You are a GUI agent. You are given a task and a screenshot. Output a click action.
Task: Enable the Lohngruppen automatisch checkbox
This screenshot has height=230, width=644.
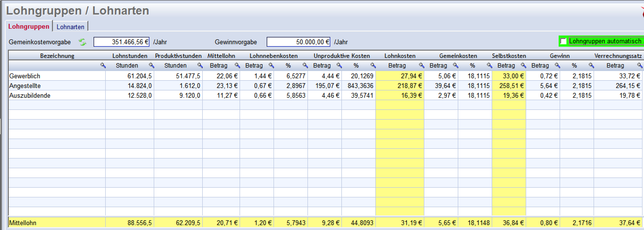pos(563,41)
